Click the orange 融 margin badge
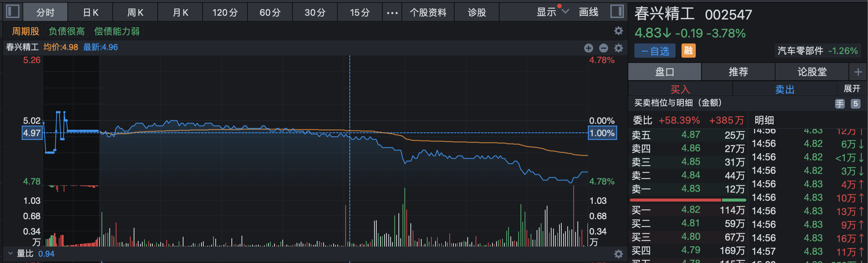 click(688, 51)
